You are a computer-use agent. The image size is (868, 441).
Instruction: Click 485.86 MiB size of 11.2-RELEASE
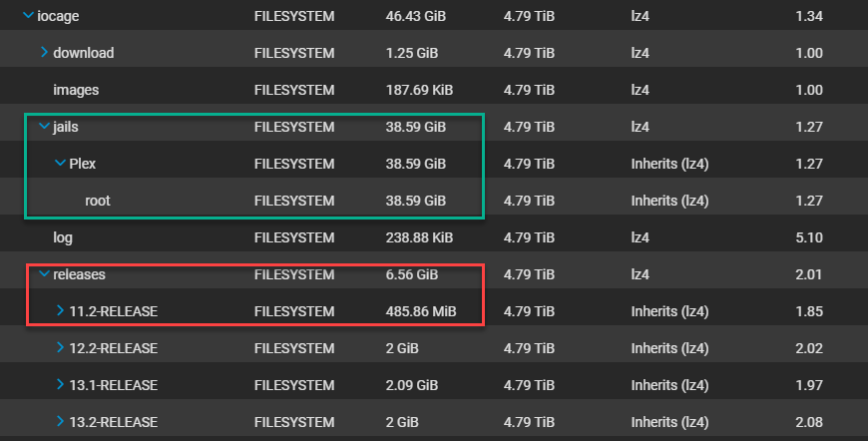(x=421, y=311)
